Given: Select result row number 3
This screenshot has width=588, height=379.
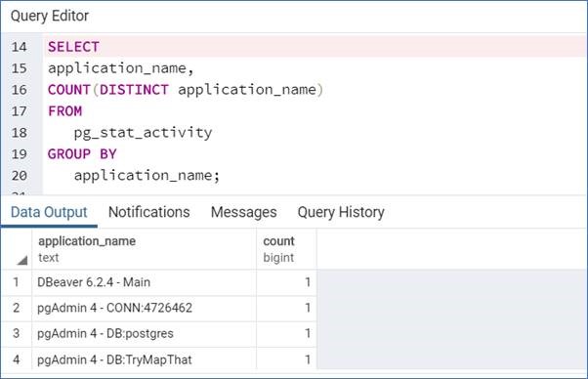Looking at the screenshot, I should point(17,333).
